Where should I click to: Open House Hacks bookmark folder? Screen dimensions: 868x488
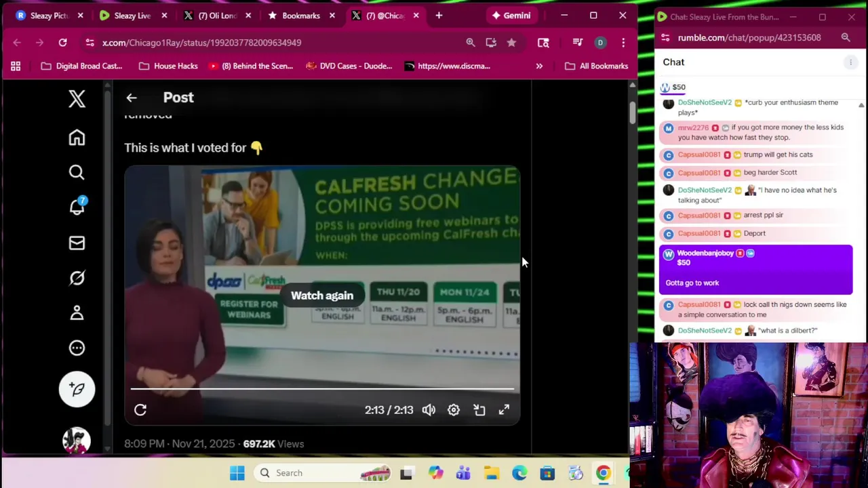pos(168,66)
